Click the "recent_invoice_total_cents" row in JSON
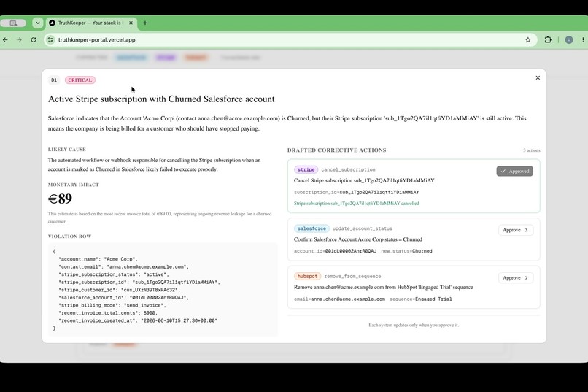 pos(108,313)
